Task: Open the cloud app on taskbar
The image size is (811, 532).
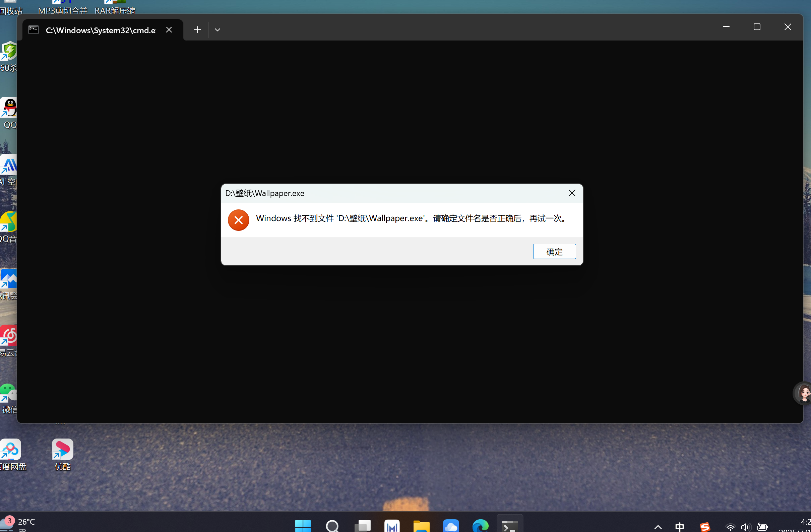Action: [x=451, y=526]
